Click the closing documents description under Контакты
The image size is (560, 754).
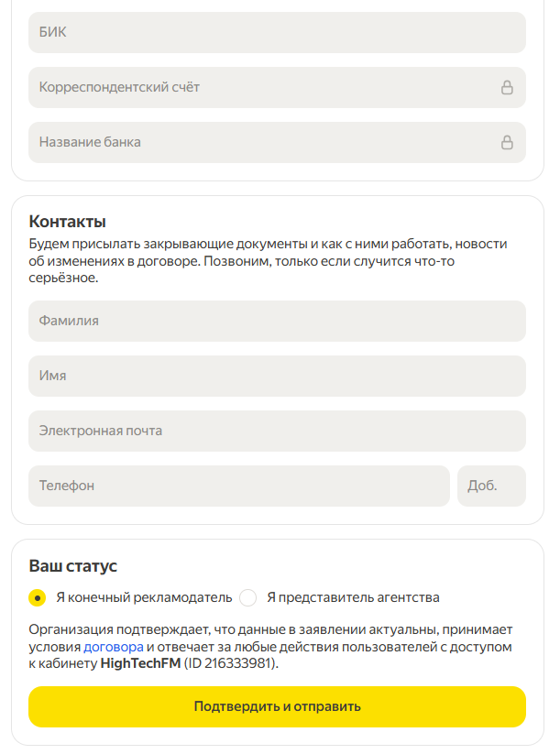point(268,261)
